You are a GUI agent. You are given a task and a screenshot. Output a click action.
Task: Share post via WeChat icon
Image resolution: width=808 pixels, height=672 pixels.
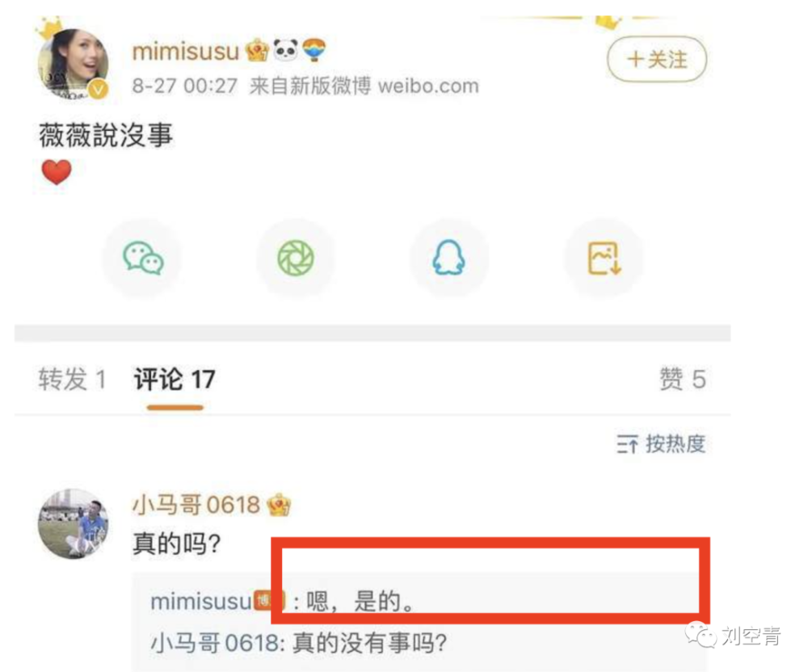143,258
